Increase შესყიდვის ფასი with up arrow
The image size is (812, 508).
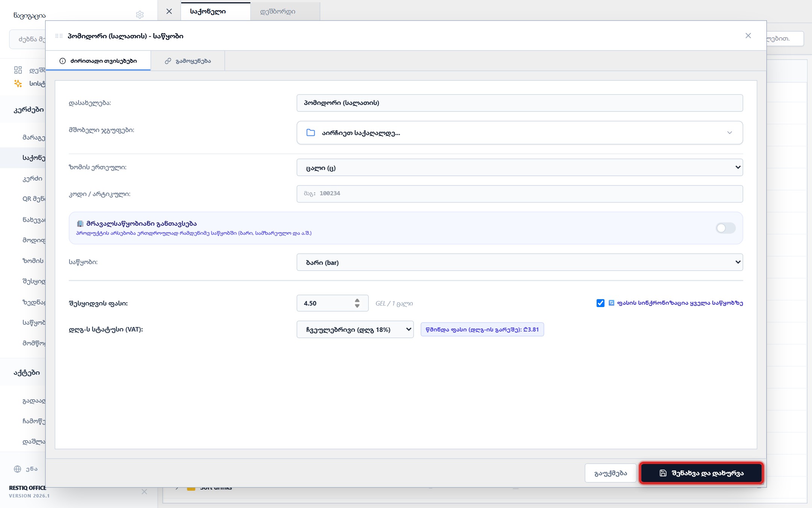357,300
